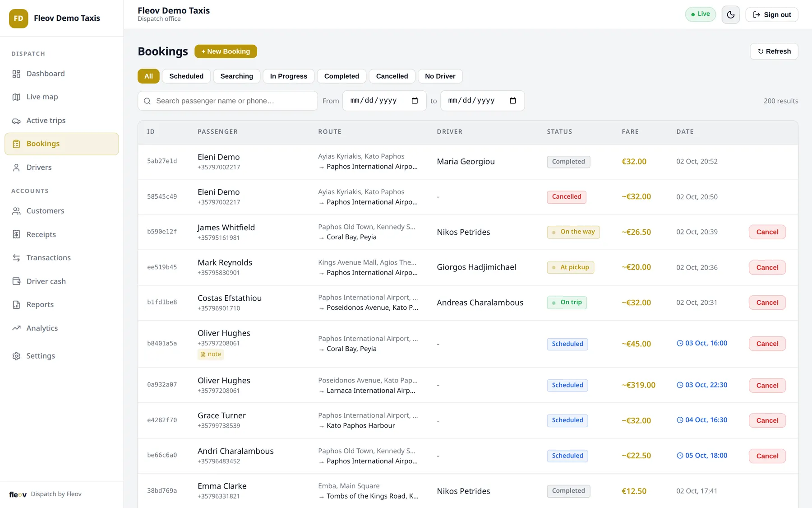
Task: Filter bookings by Searching
Action: click(236, 76)
